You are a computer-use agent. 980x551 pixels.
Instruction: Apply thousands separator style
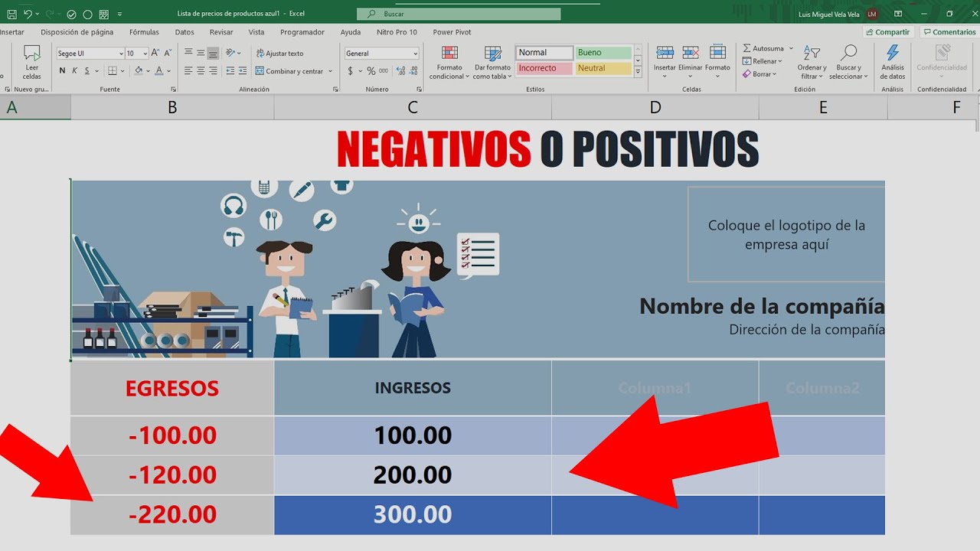click(383, 70)
